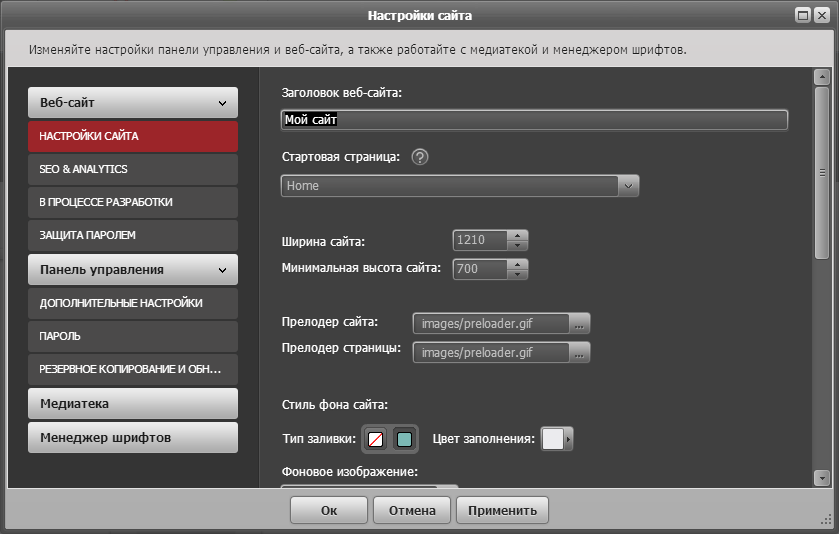Open ЗАЩИТА ПАРОЛЕМ settings

[133, 235]
